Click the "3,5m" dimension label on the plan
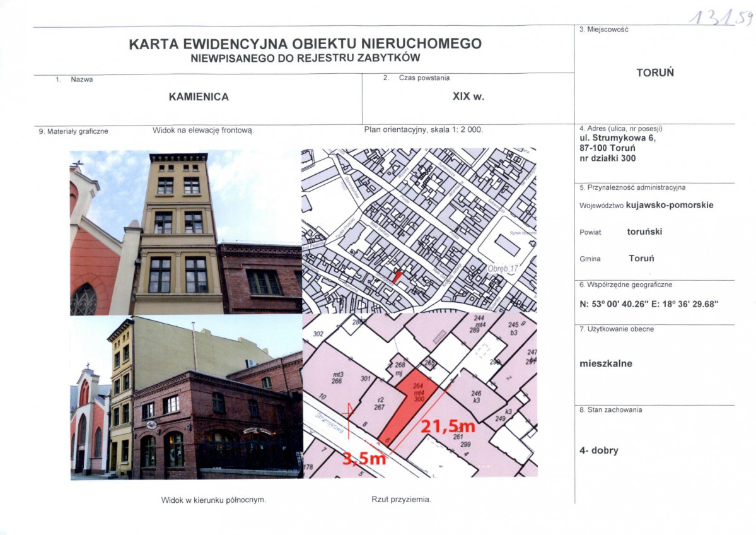 pyautogui.click(x=363, y=460)
